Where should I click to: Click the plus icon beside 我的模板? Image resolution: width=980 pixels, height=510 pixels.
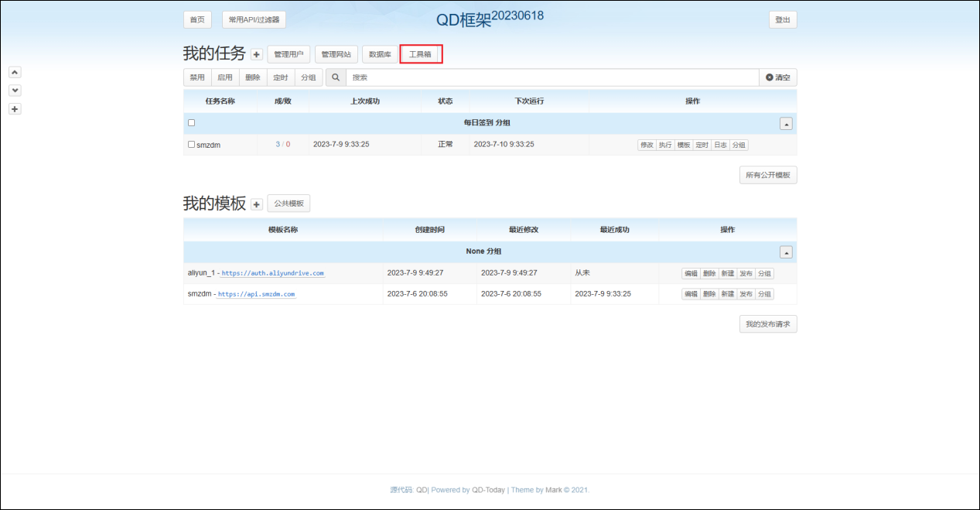pyautogui.click(x=257, y=204)
